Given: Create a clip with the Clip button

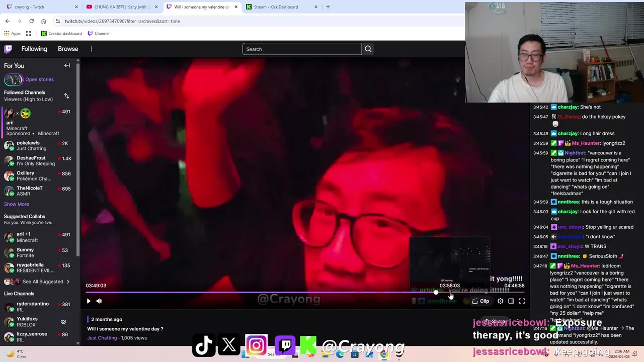Looking at the screenshot, I should coord(480,301).
